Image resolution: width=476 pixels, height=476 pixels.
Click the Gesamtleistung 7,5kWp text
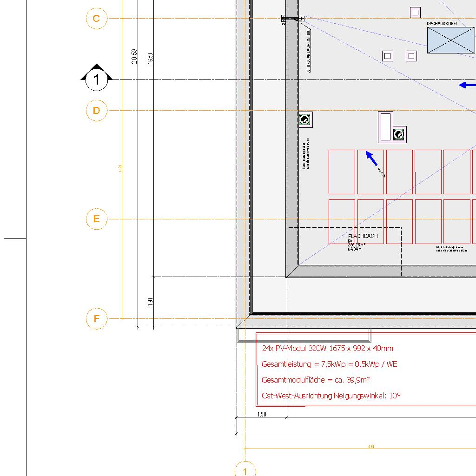(329, 364)
